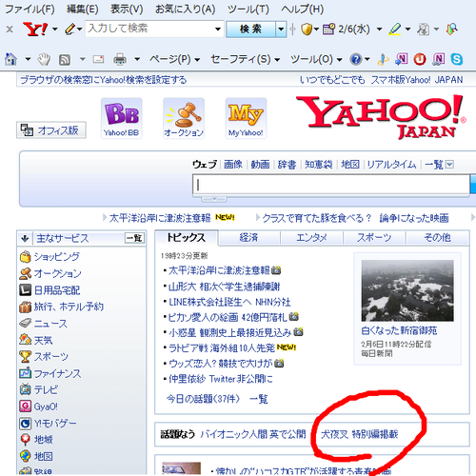Click the read mail icon
476x476 pixels.
98,59
